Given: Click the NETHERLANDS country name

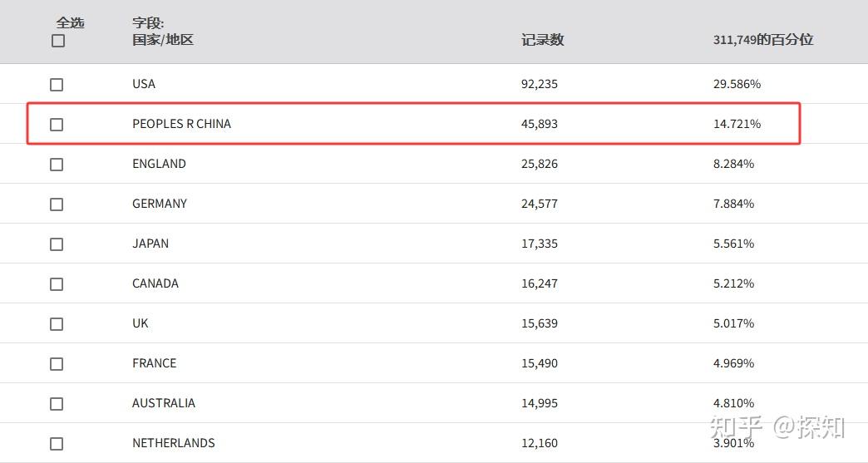Looking at the screenshot, I should coord(173,443).
